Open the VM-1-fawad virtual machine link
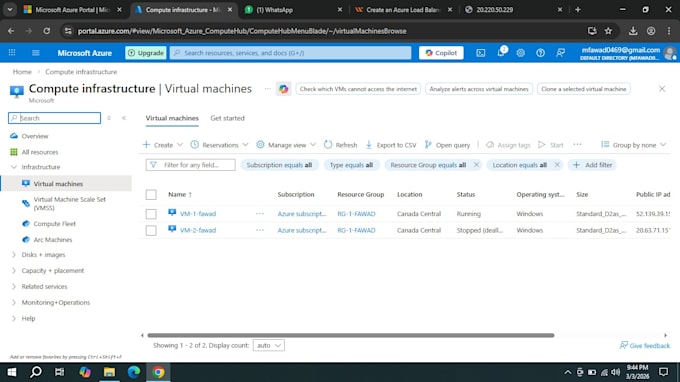Viewport: 680px width, 382px height. pos(198,214)
